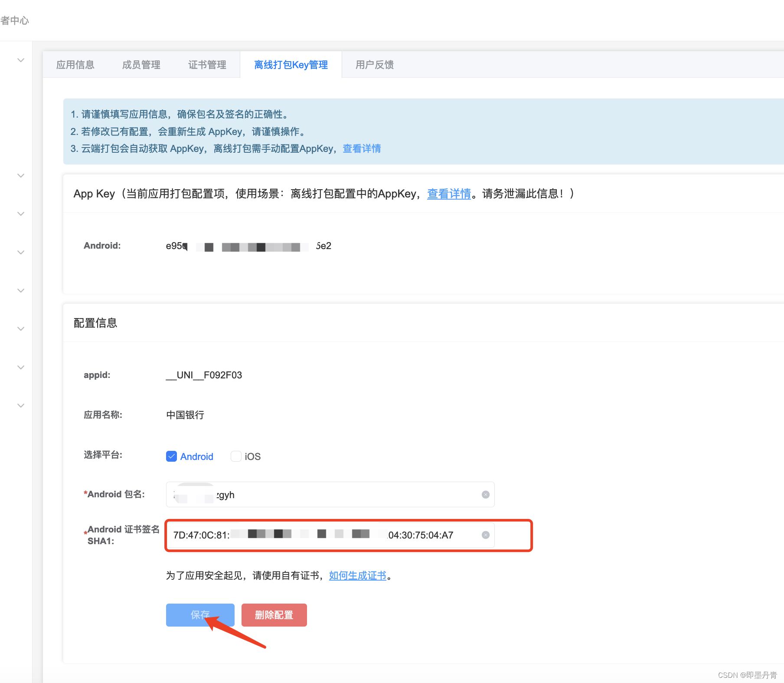Focus the Android 包名 input field
The height and width of the screenshot is (683, 784).
tap(330, 495)
